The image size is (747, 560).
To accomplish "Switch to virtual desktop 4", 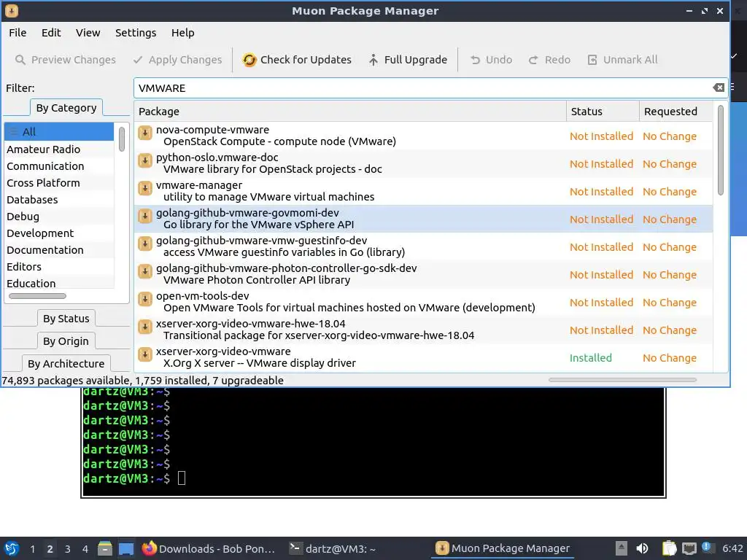I will pyautogui.click(x=85, y=549).
